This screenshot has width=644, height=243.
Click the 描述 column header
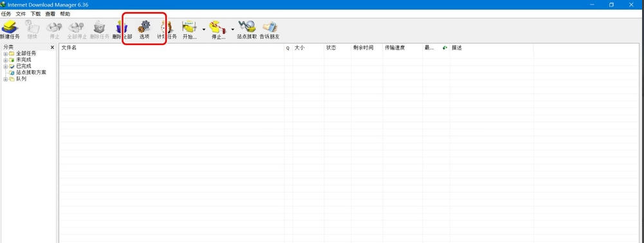click(492, 48)
